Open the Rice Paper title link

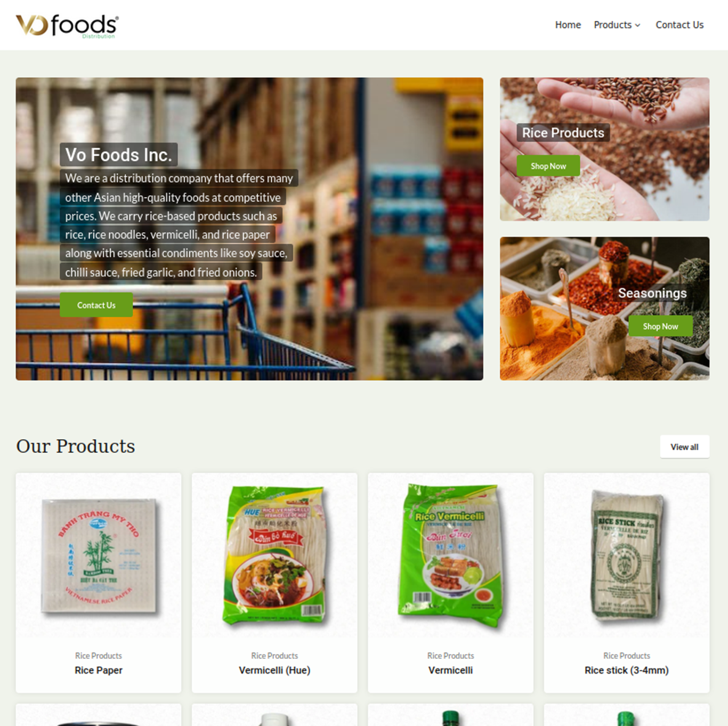(99, 670)
